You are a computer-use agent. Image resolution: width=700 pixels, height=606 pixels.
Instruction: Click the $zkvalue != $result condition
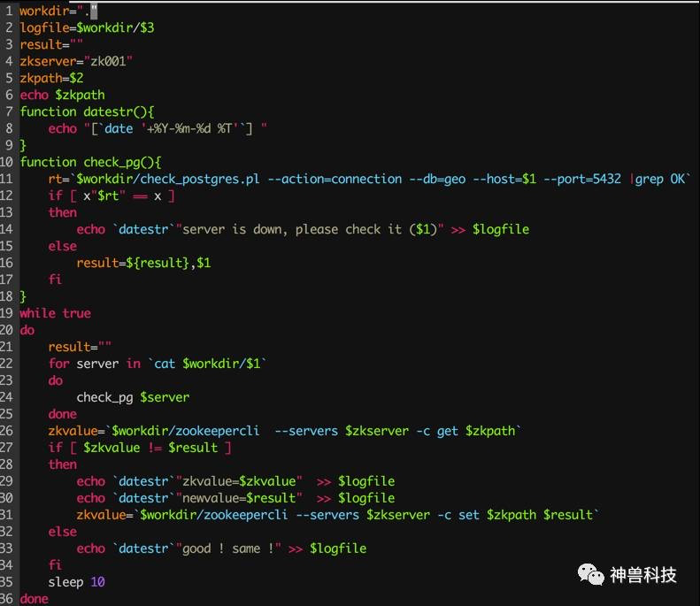[x=150, y=448]
